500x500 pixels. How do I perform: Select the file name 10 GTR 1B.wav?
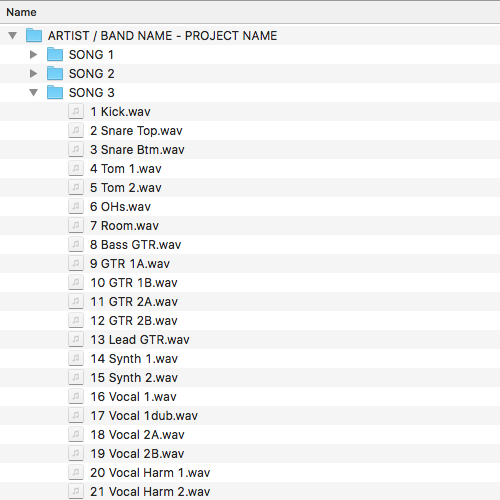134,283
